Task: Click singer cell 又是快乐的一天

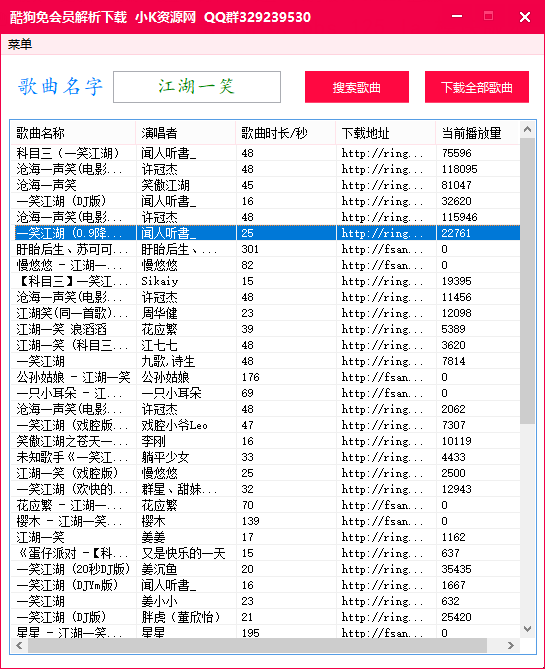Action: (184, 553)
